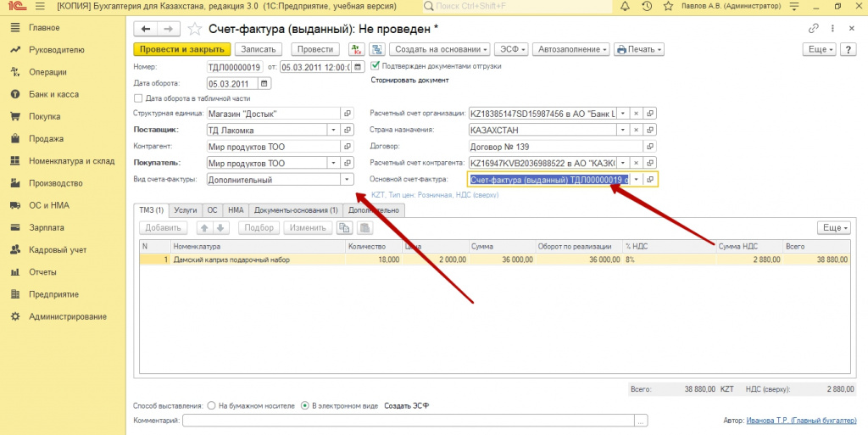Open document structure icon in toolbar
Image resolution: width=868 pixels, height=435 pixels.
click(x=377, y=49)
